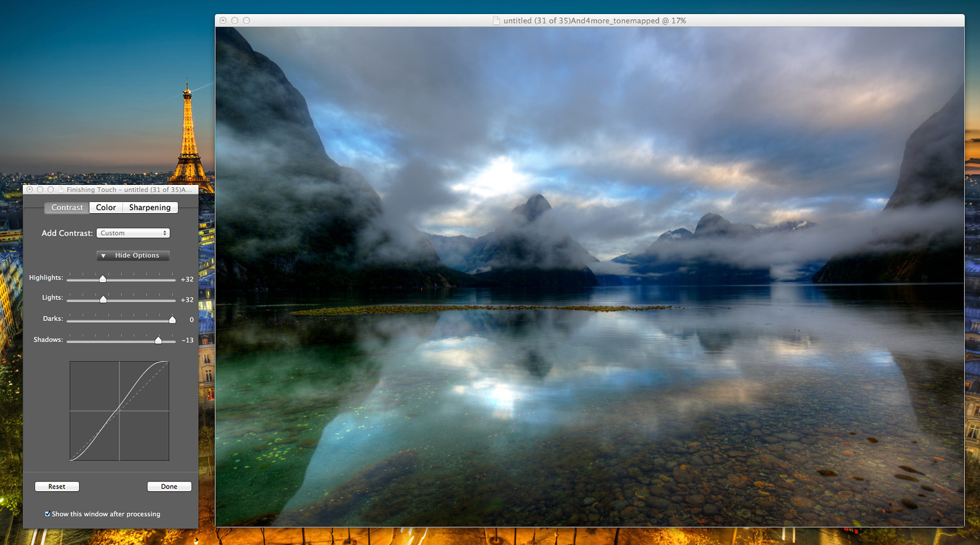980x545 pixels.
Task: Zoom the Finishing Touch panel
Action: pyautogui.click(x=51, y=190)
